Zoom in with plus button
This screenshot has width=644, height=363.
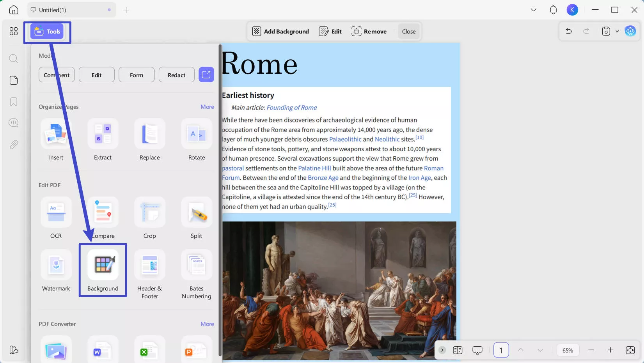(610, 350)
